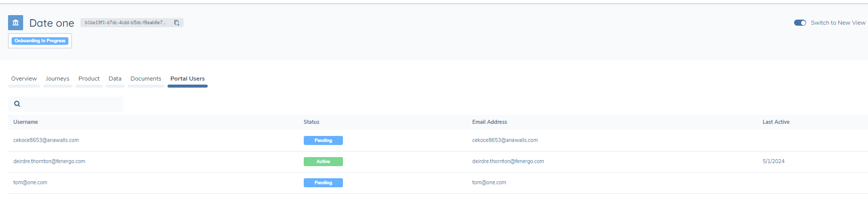Click the bank entity icon
868x220 pixels.
[x=16, y=23]
